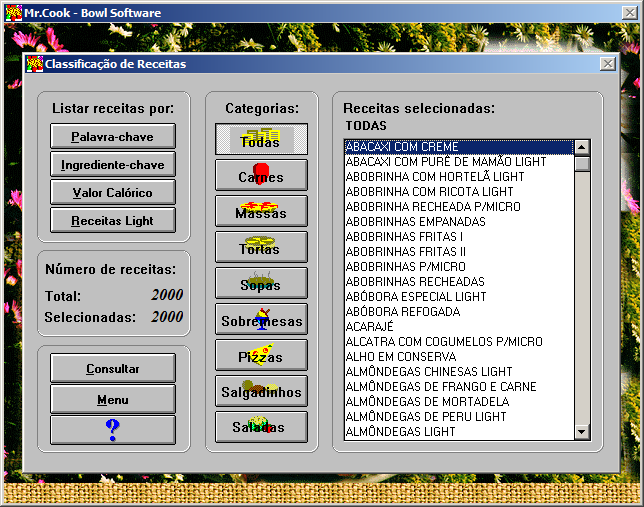The height and width of the screenshot is (507, 644).
Task: Choose the Carnes category icon
Action: click(x=261, y=175)
